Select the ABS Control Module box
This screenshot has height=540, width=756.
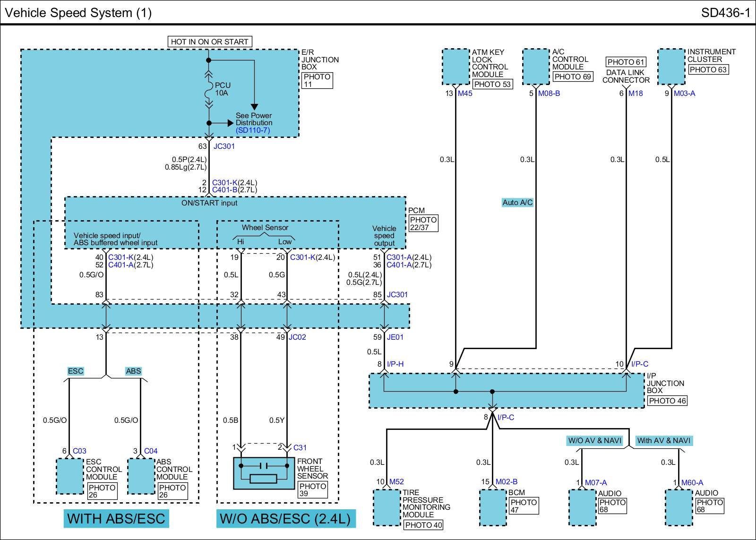[141, 476]
